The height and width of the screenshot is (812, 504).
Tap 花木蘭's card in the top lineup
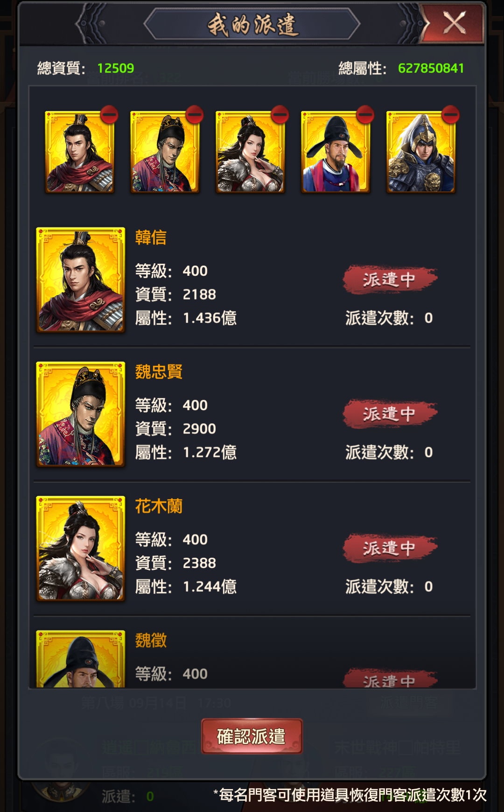point(250,152)
